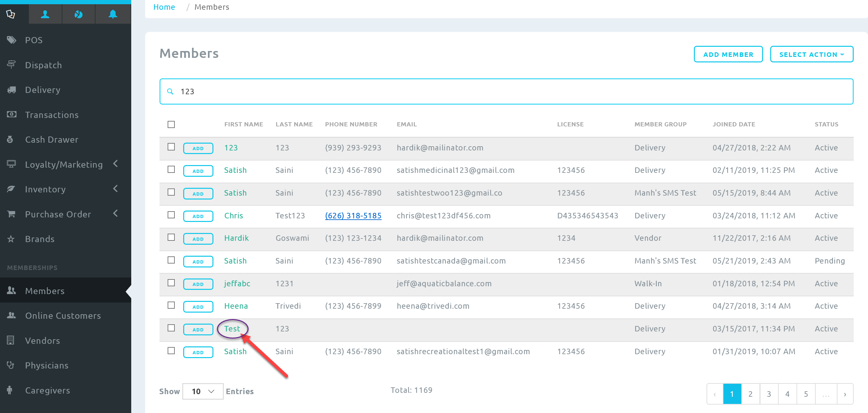Image resolution: width=868 pixels, height=413 pixels.
Task: Go to page 3 in pagination
Action: click(x=769, y=394)
